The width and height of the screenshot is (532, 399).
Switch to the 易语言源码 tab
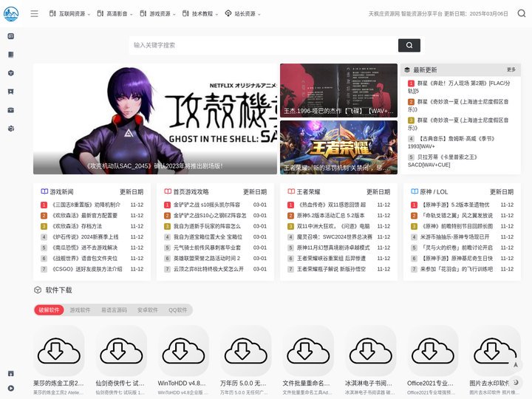[114, 310]
